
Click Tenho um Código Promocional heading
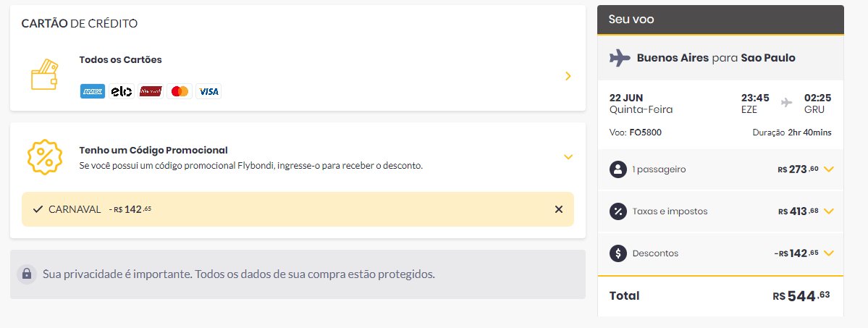153,150
